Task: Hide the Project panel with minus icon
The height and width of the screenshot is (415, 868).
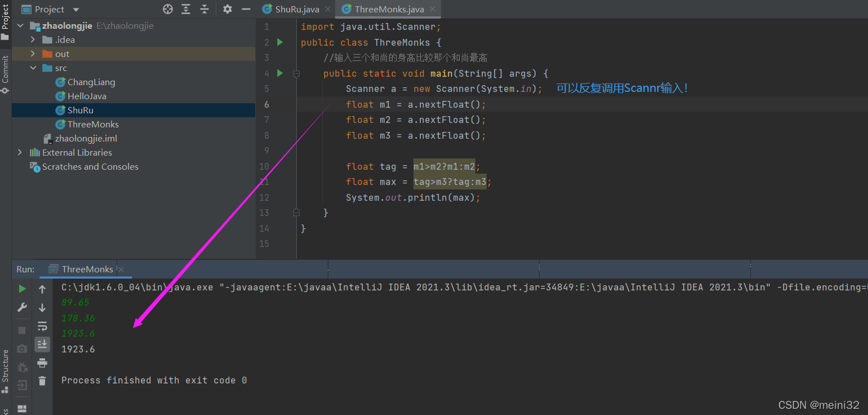Action: (246, 9)
